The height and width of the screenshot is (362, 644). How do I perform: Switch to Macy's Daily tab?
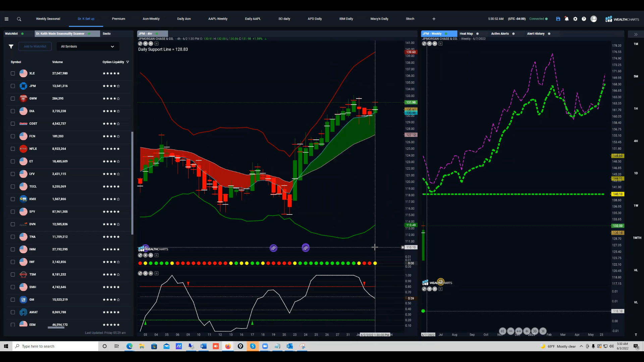click(379, 19)
